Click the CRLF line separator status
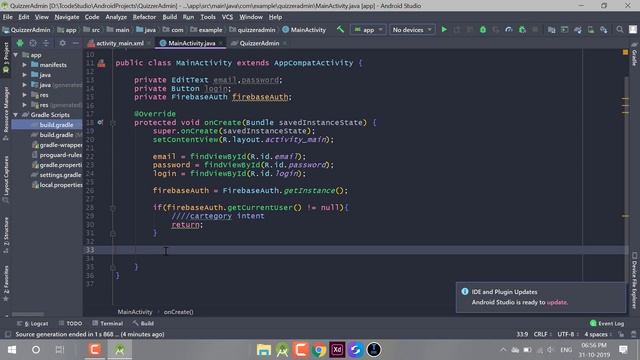The height and width of the screenshot is (360, 640). coord(542,334)
